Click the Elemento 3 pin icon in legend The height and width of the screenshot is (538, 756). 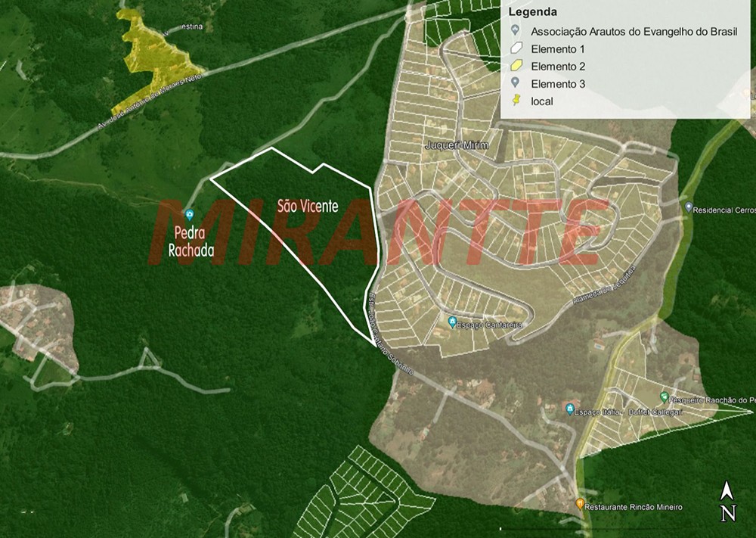516,83
